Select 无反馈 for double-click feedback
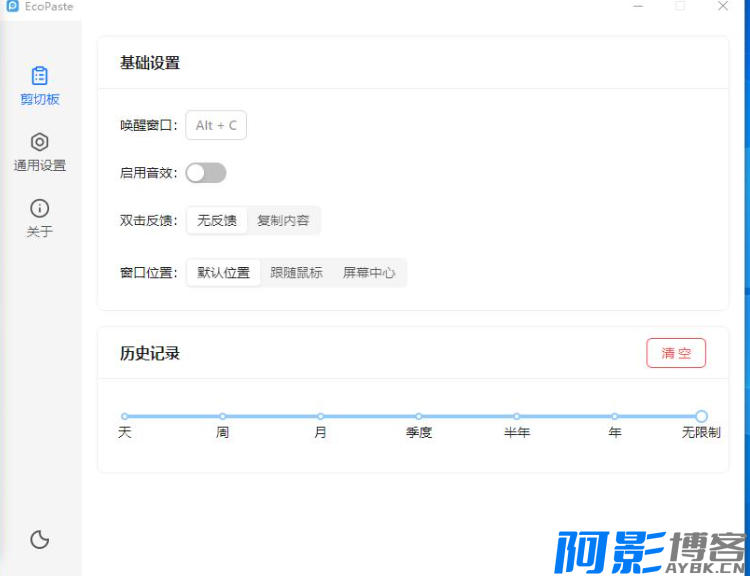 217,220
